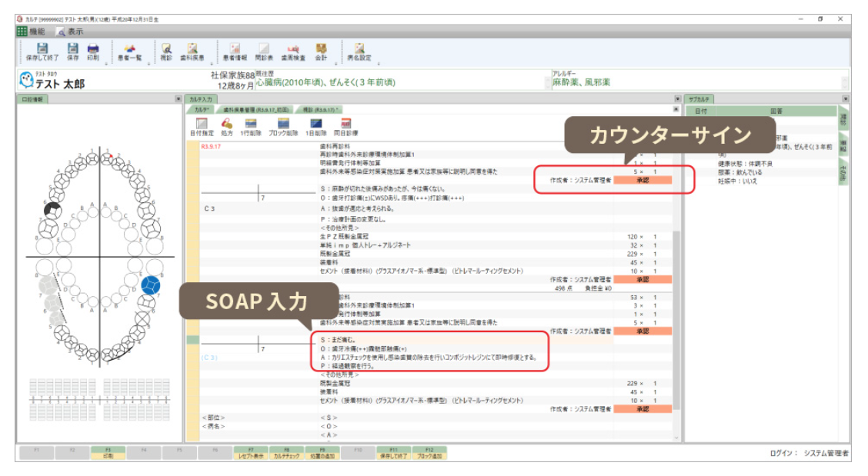Expand the dropdown arrow beside 印刷 toolbar group

pyautogui.click(x=105, y=64)
